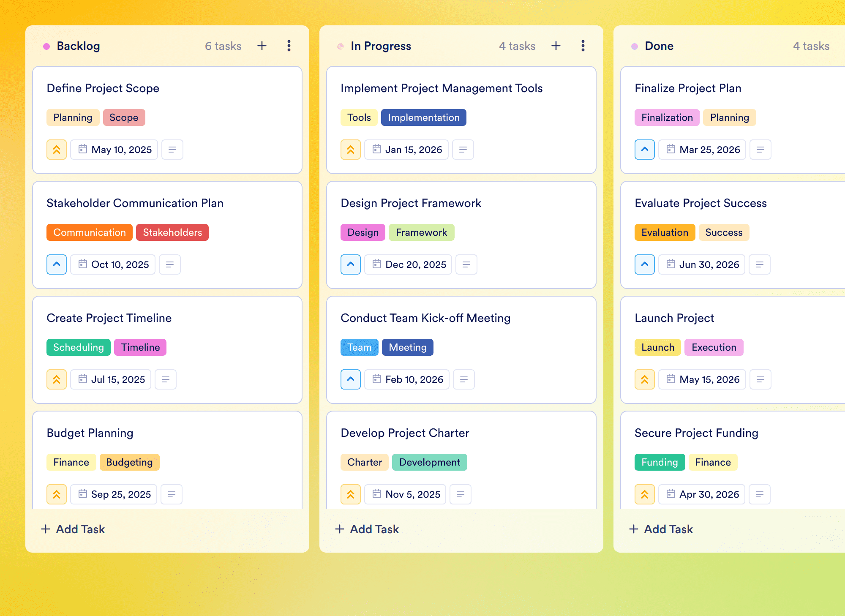Open description icon on Define Project Scope card
Viewport: 845px width, 616px height.
(172, 150)
